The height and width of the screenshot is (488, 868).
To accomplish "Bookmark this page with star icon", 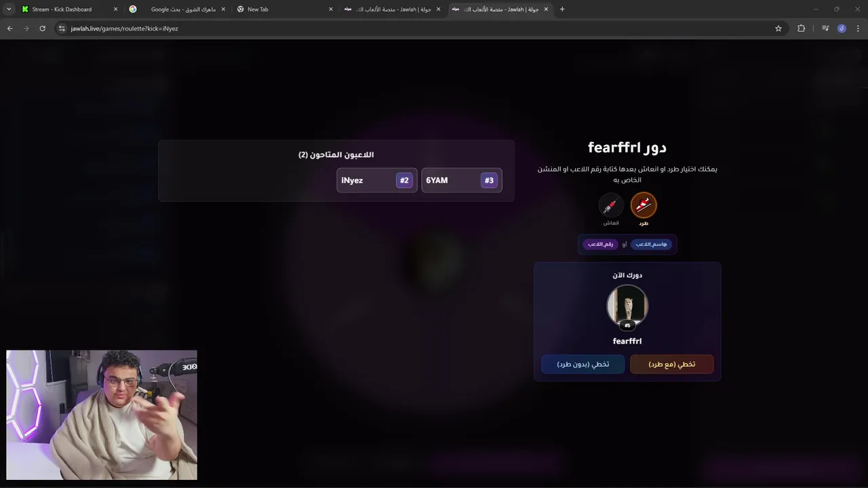I will tap(778, 28).
